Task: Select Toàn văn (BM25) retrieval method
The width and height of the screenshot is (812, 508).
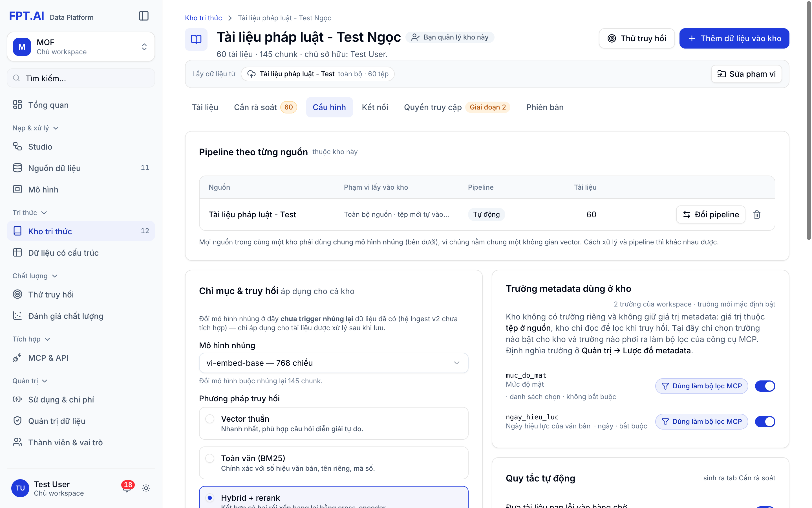Action: coord(334,463)
